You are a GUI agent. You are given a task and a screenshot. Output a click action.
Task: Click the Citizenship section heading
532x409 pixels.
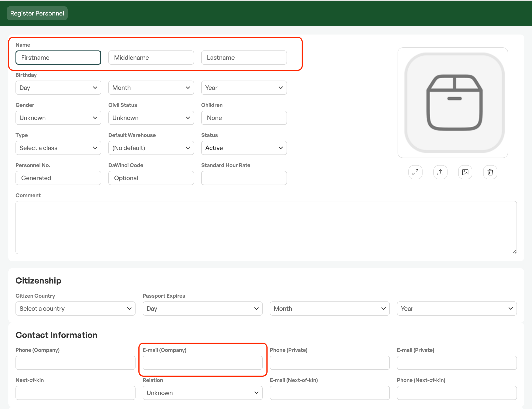click(38, 280)
